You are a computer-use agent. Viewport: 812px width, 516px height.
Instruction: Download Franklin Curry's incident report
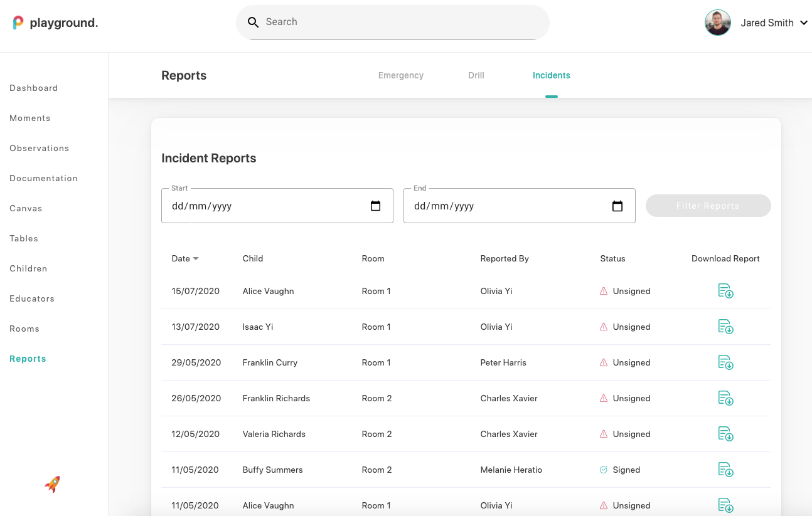[x=725, y=362]
